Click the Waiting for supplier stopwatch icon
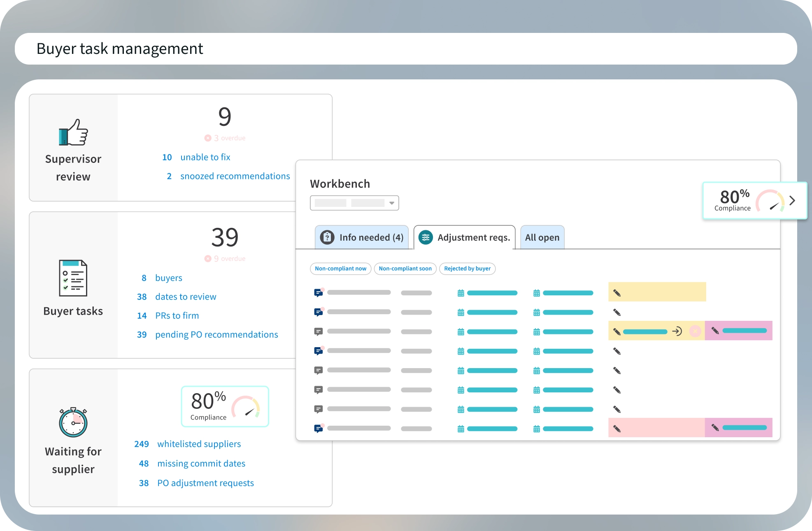Screen dimensions: 812x531 73,422
